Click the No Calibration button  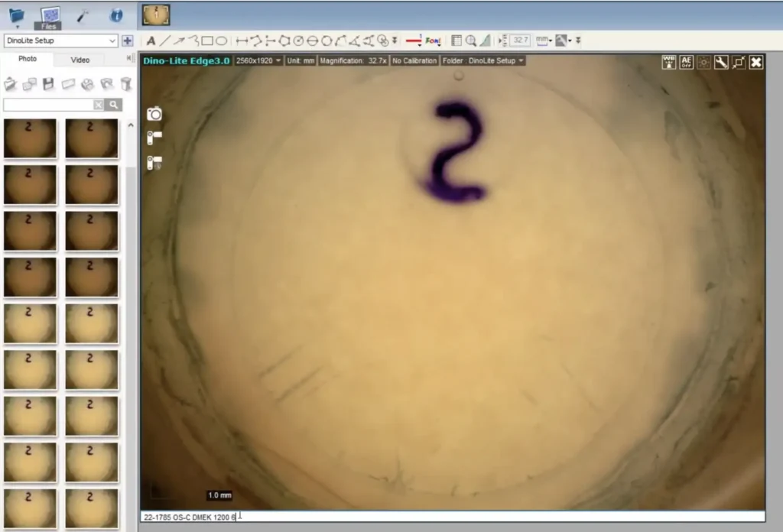click(x=414, y=60)
